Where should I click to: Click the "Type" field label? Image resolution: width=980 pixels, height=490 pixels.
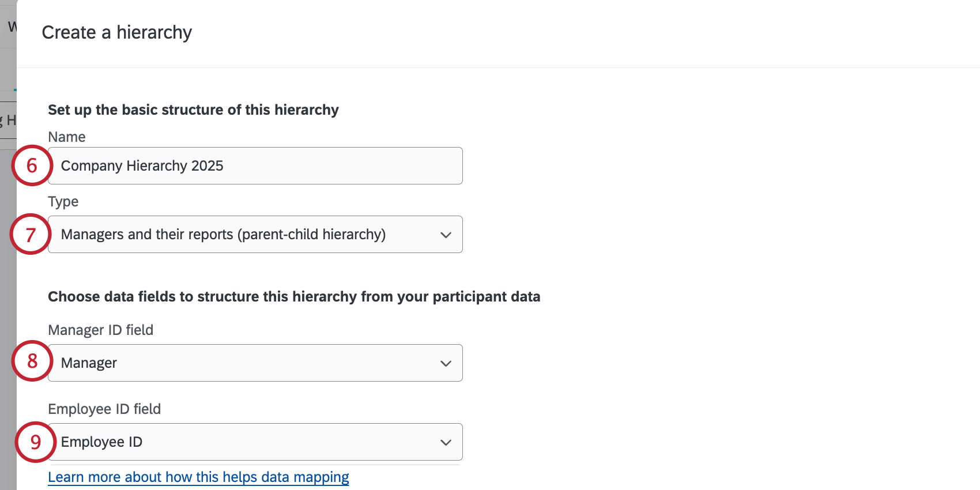pos(63,202)
